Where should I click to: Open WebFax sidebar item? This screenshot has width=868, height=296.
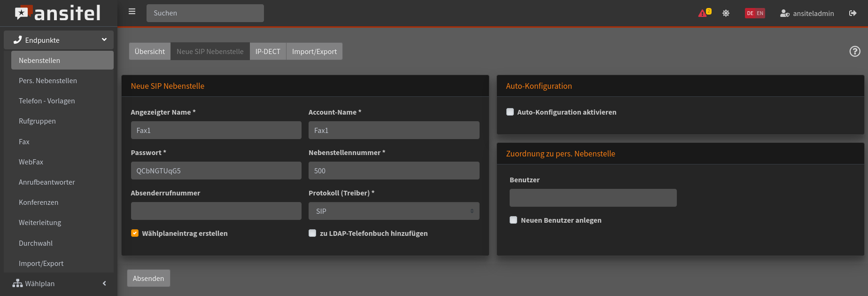(62, 162)
